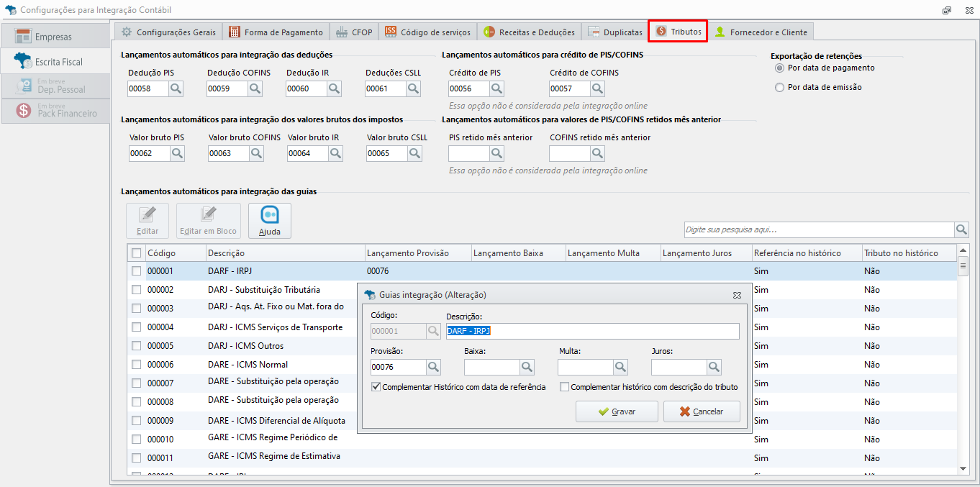Select Por data de emissão radio option

pyautogui.click(x=779, y=87)
